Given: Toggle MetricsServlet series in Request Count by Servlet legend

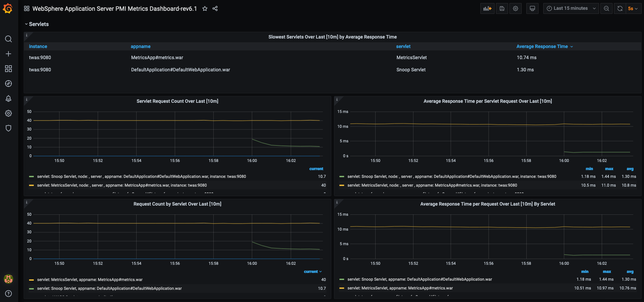Looking at the screenshot, I should click(x=90, y=280).
